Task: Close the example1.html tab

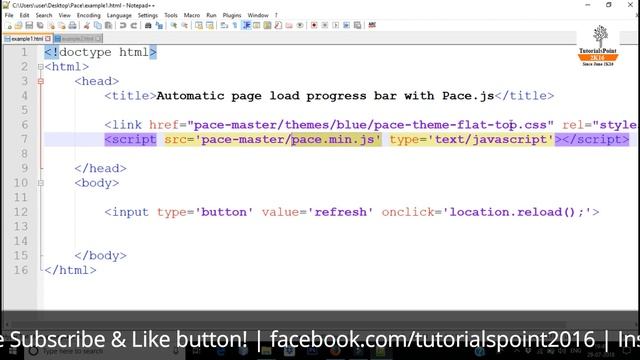Action: click(x=48, y=39)
